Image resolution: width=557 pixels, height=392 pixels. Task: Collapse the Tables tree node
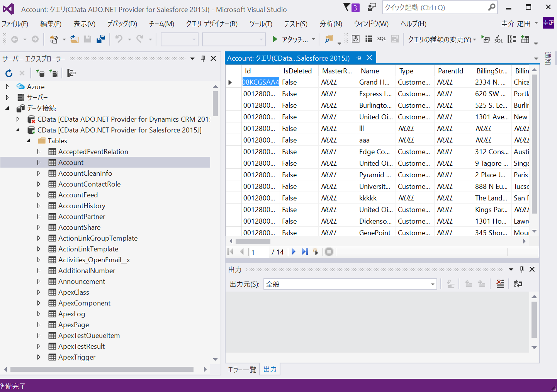(x=28, y=141)
